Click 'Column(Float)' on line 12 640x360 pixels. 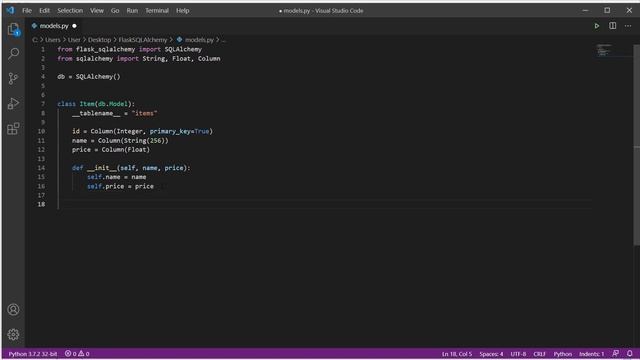coord(126,149)
